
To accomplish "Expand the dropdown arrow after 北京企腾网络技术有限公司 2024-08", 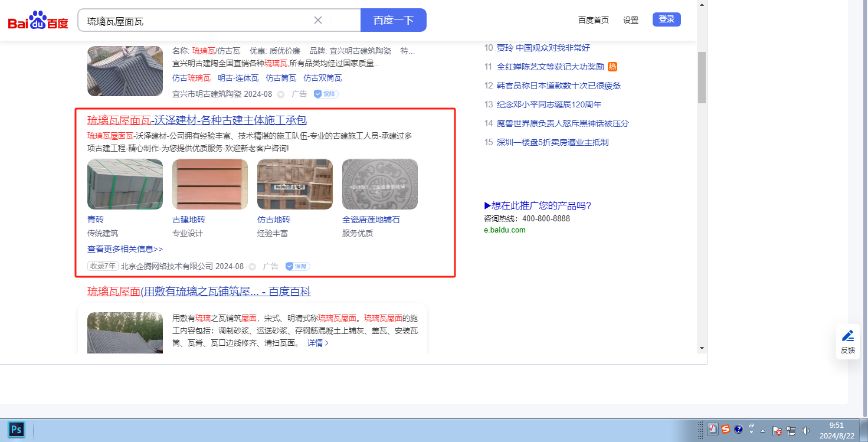I will (253, 267).
